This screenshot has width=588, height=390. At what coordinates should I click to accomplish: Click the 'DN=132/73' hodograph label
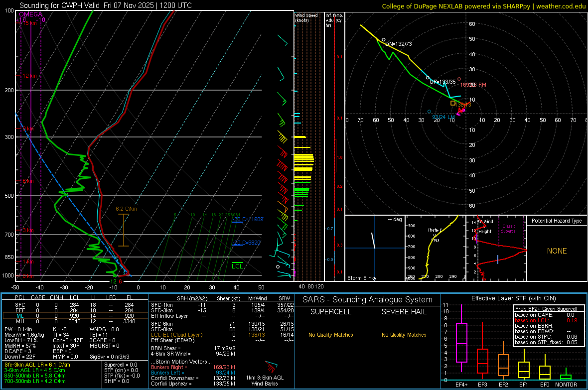click(x=399, y=44)
